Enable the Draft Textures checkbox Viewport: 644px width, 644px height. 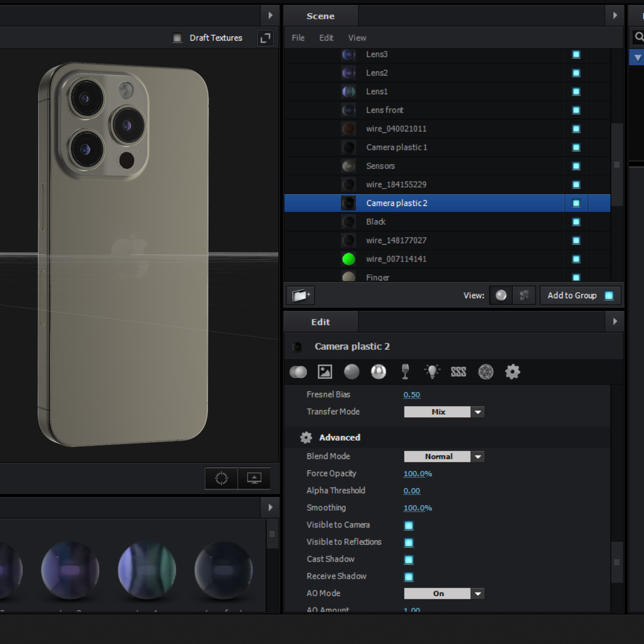point(177,38)
